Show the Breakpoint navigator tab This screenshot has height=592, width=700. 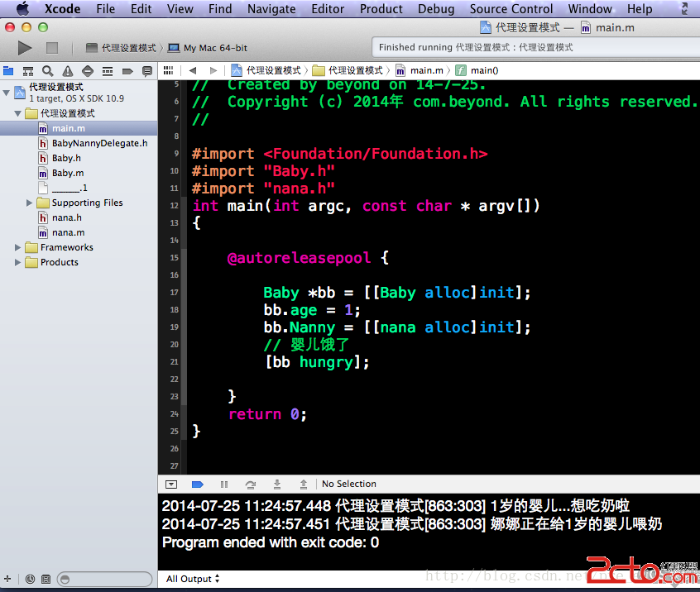click(x=127, y=71)
